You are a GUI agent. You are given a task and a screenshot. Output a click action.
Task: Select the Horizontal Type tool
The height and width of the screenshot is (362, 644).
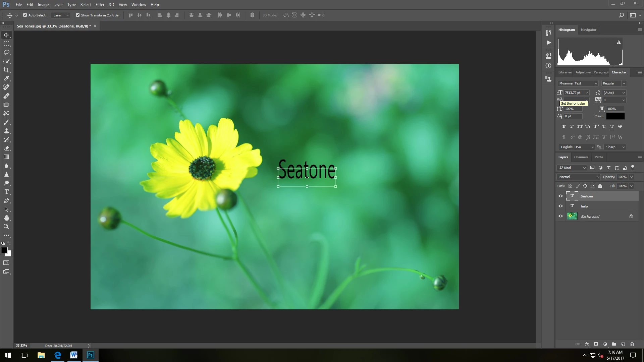tap(6, 192)
